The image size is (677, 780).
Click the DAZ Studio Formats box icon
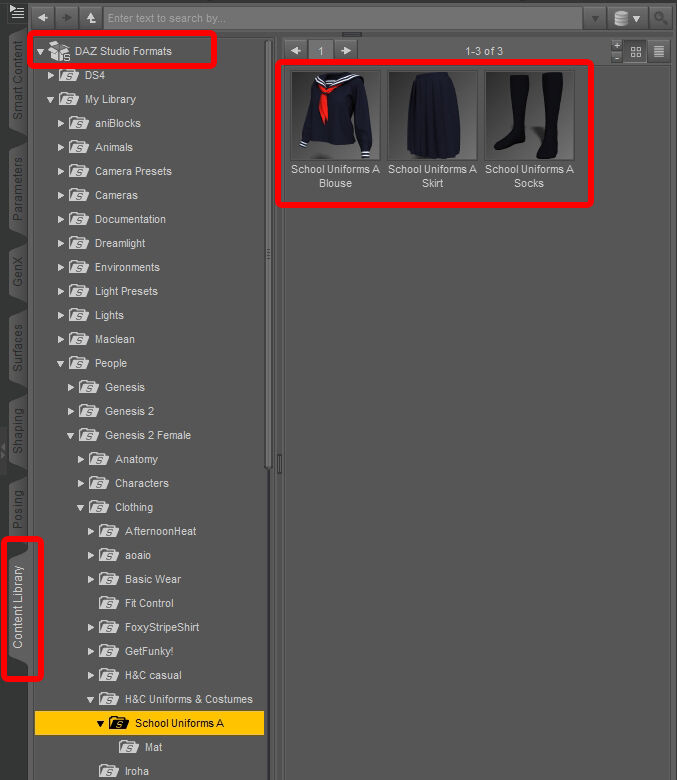pyautogui.click(x=59, y=52)
